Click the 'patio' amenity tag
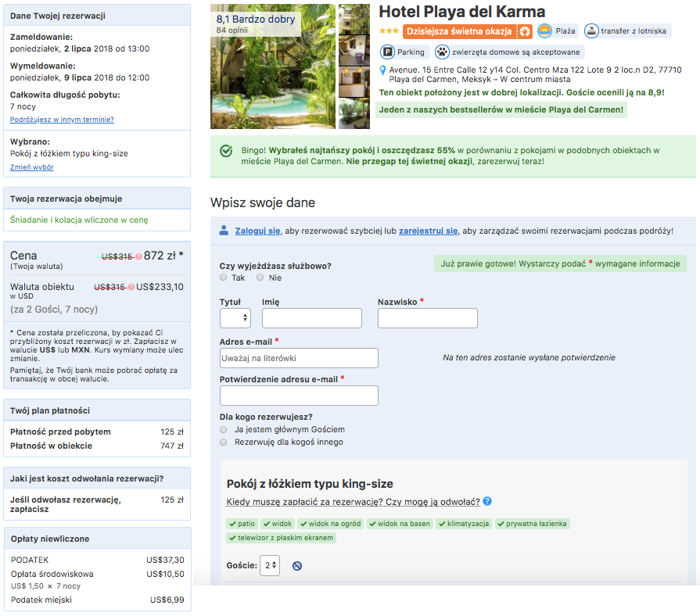The height and width of the screenshot is (616, 700). (x=242, y=524)
